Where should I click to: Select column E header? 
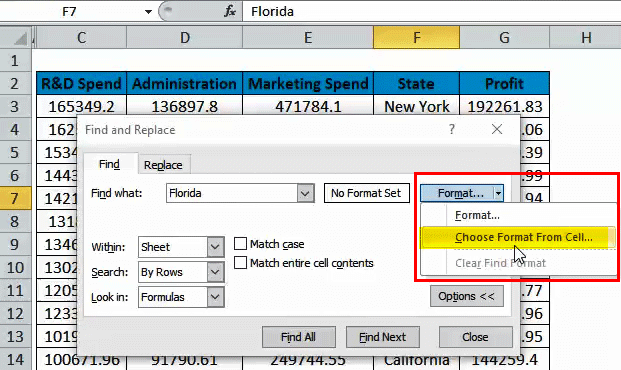(x=308, y=38)
